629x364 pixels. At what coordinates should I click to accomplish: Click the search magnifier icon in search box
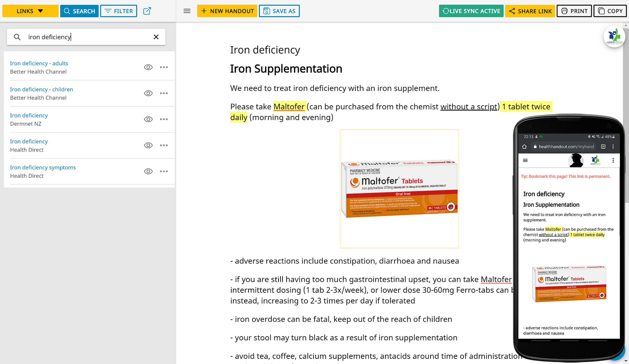click(17, 37)
